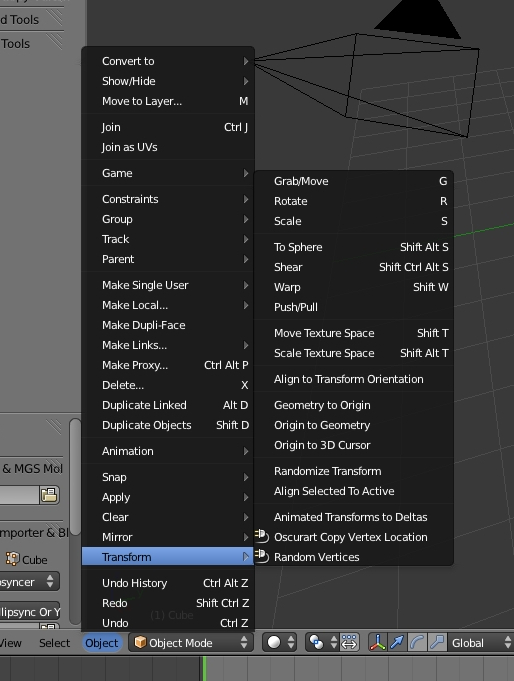Open the Mirror submenu
Viewport: 514px width, 681px height.
(x=168, y=537)
